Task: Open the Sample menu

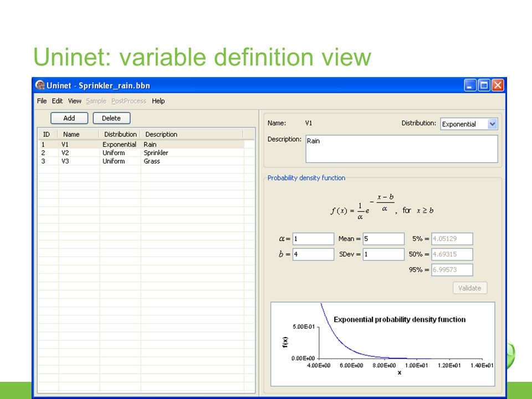Action: (x=96, y=101)
